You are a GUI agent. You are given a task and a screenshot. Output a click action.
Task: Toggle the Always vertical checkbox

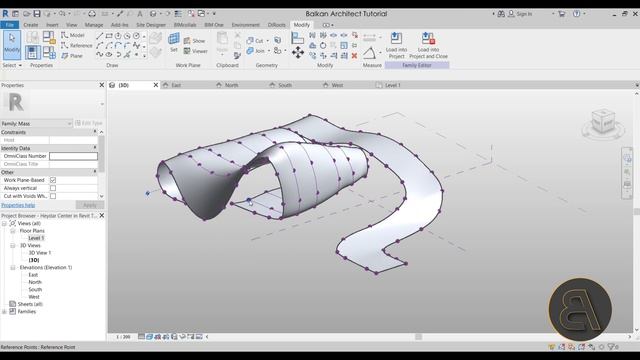point(53,188)
